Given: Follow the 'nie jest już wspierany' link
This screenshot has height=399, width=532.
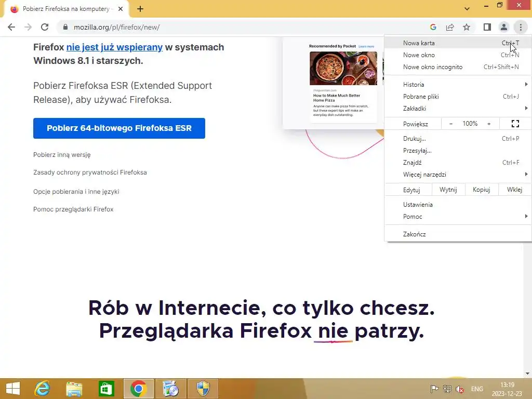Looking at the screenshot, I should coord(114,47).
